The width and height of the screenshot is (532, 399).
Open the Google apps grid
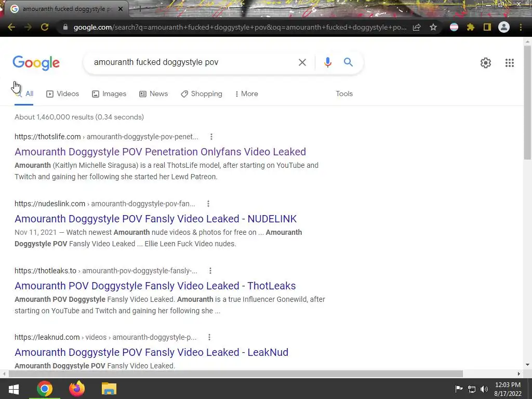coord(509,63)
